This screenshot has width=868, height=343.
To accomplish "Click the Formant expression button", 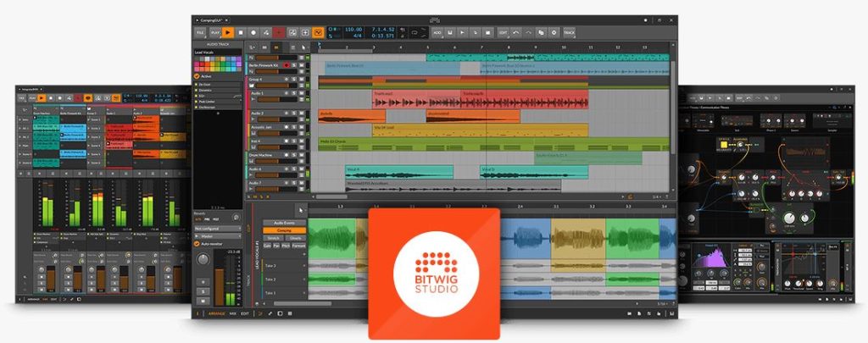I will (299, 246).
